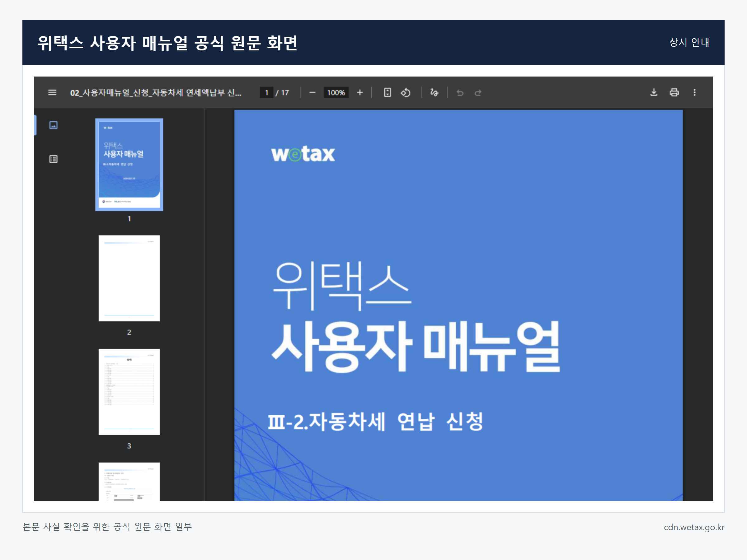Rotate the document counterclockwise
747x560 pixels.
click(x=406, y=92)
